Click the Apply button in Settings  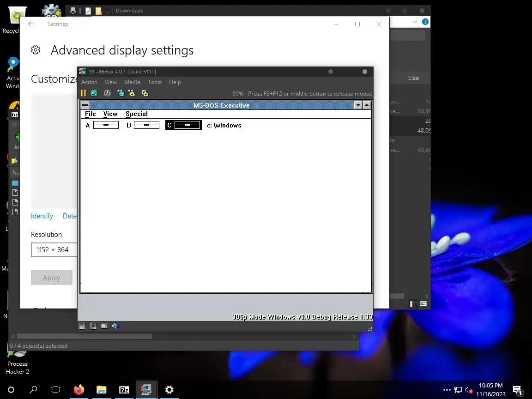pos(52,278)
